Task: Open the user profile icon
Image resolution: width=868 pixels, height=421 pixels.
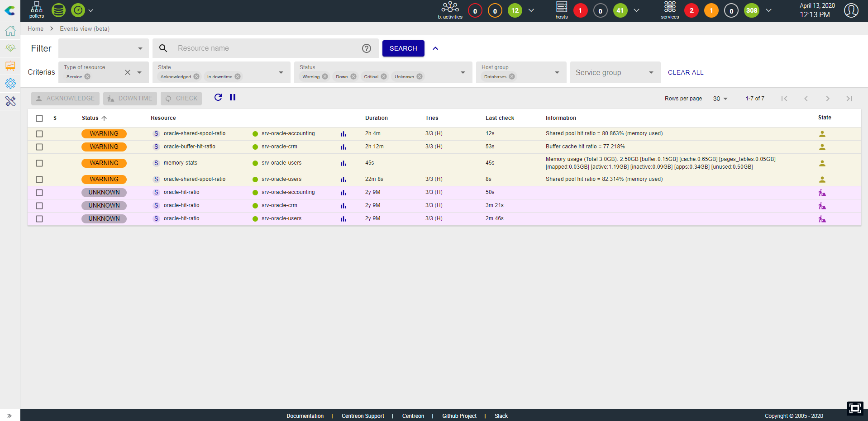Action: 851,10
